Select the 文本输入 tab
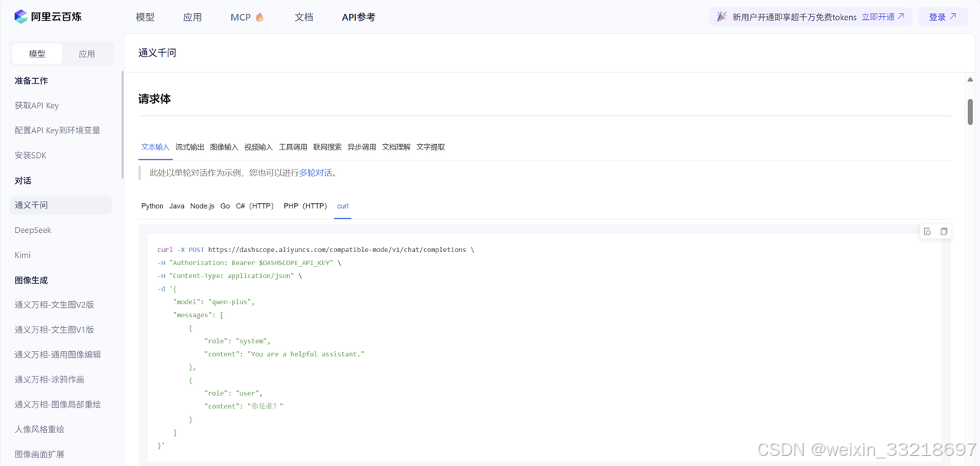 (x=155, y=147)
